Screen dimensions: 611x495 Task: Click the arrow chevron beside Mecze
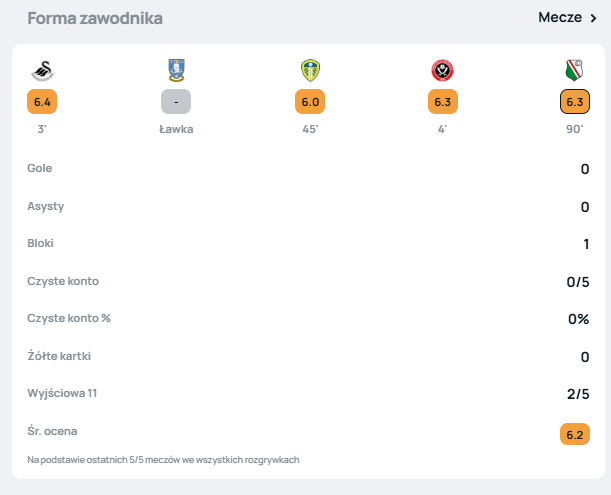tap(593, 18)
